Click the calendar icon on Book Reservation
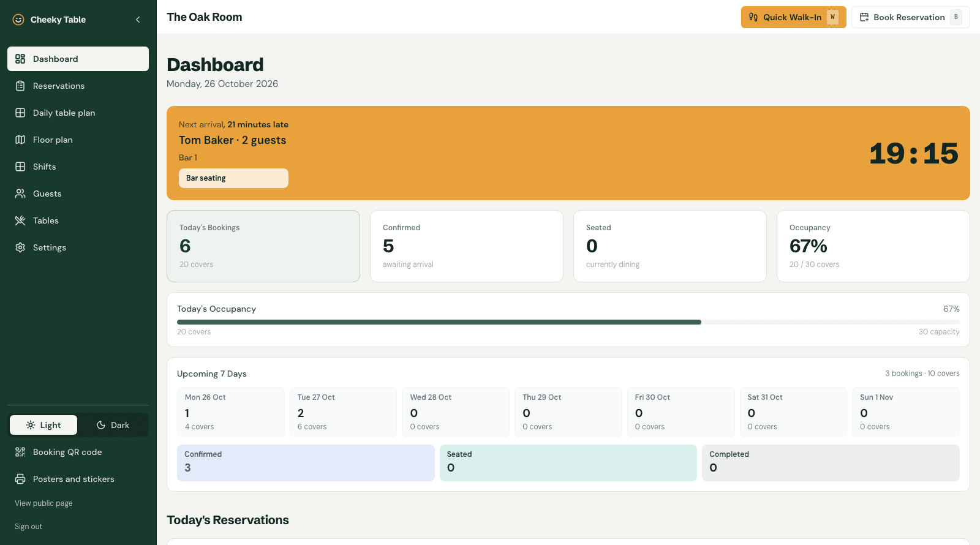The width and height of the screenshot is (980, 545). 864,17
